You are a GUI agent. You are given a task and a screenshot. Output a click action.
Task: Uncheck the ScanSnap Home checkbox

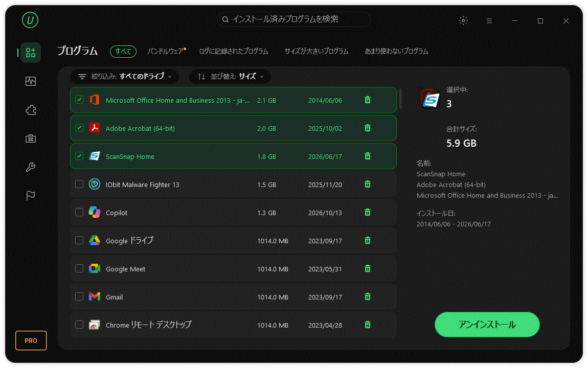[79, 156]
